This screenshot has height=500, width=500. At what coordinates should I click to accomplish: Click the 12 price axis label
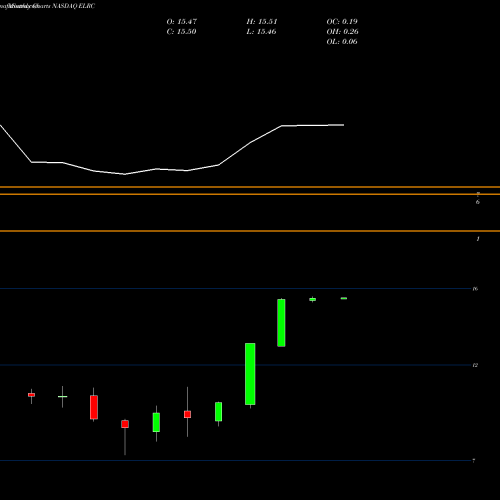point(475,365)
